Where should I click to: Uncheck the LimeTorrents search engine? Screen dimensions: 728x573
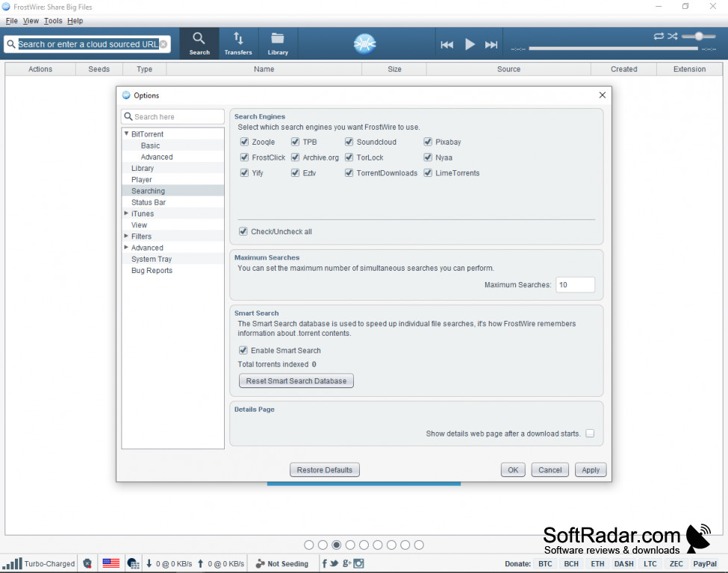tap(428, 172)
